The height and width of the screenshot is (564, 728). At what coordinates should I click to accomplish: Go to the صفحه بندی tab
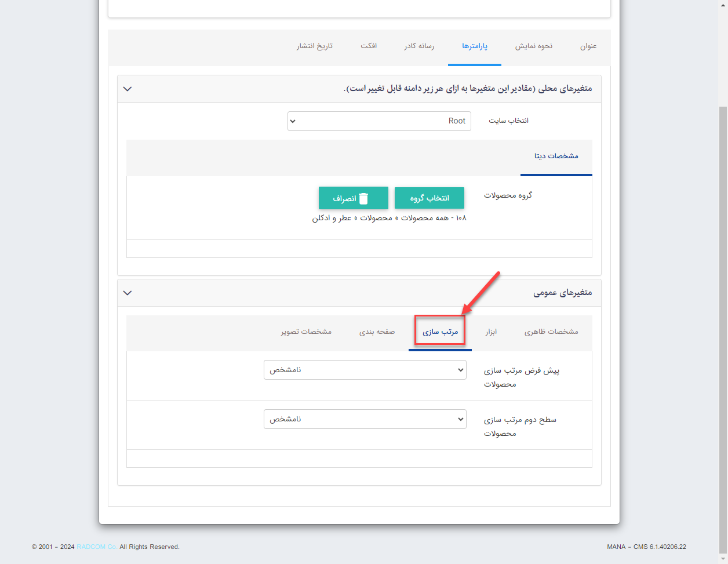(377, 332)
